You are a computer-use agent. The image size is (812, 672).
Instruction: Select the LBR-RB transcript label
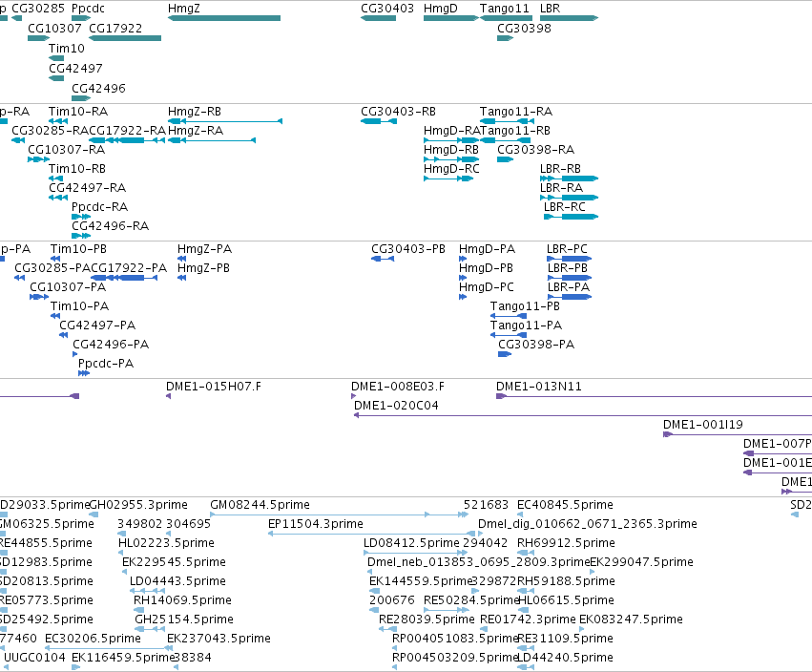point(560,169)
